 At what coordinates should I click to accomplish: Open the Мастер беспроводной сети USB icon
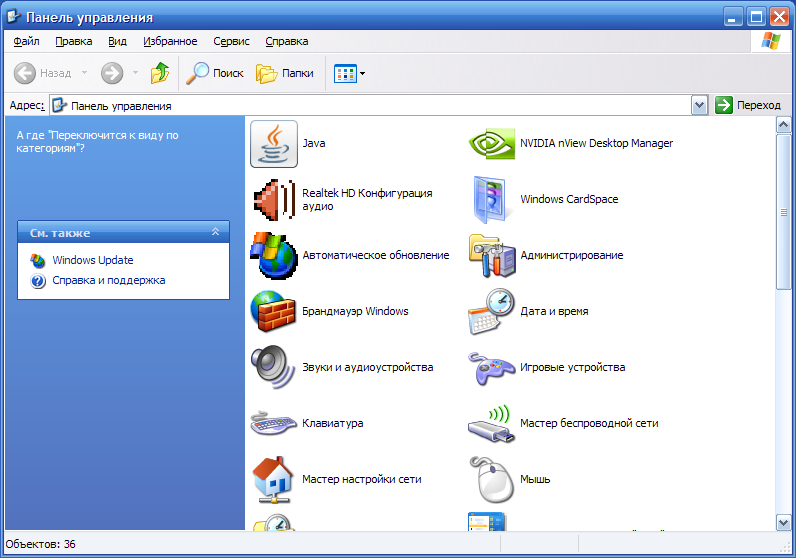490,424
